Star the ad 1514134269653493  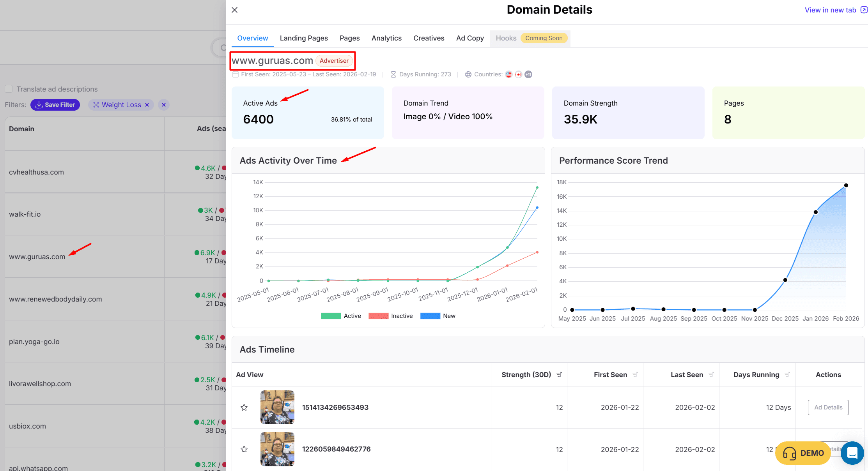tap(244, 407)
